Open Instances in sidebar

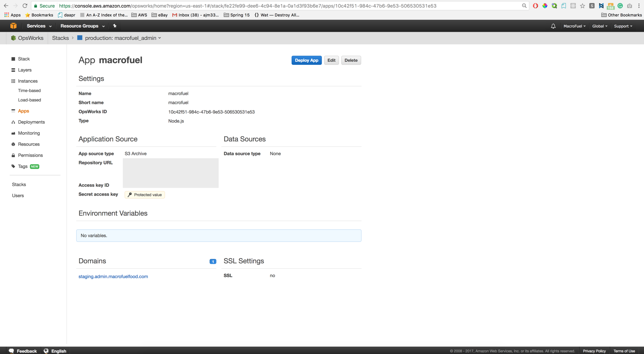28,81
